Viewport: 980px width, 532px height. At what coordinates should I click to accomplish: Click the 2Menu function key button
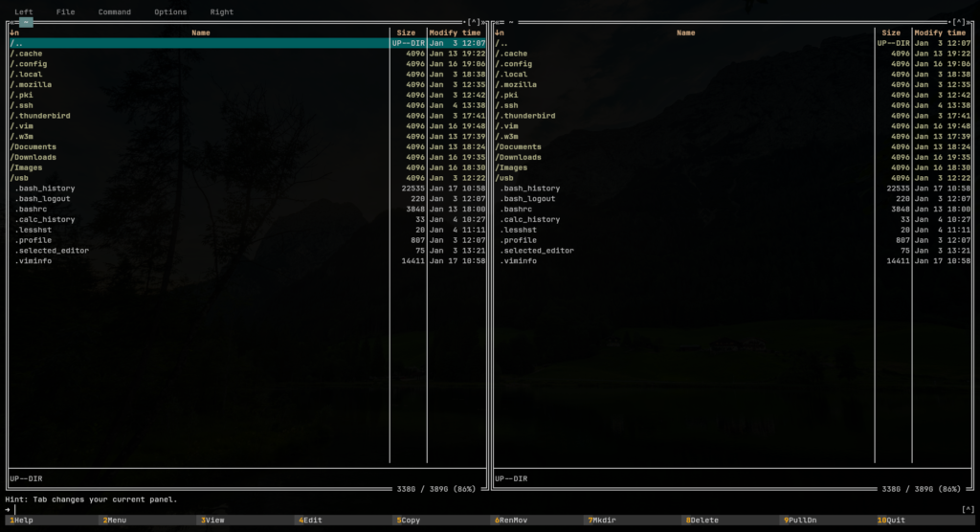pos(149,521)
